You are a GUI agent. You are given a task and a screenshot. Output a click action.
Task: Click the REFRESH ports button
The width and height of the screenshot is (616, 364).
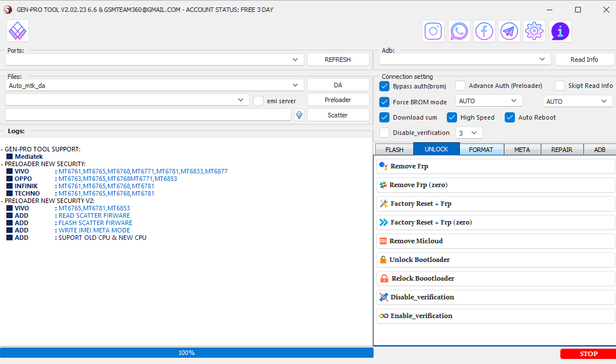[338, 60]
